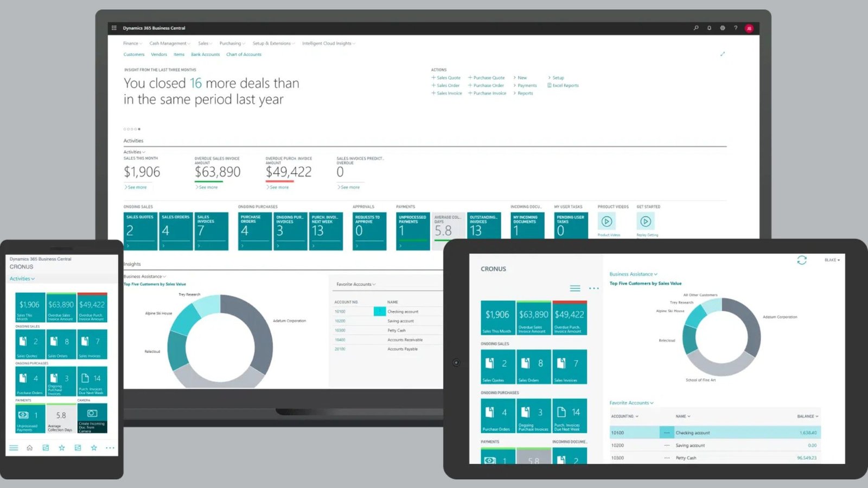Click the Sales Order action on the laptop
868x488 pixels.
coord(445,85)
